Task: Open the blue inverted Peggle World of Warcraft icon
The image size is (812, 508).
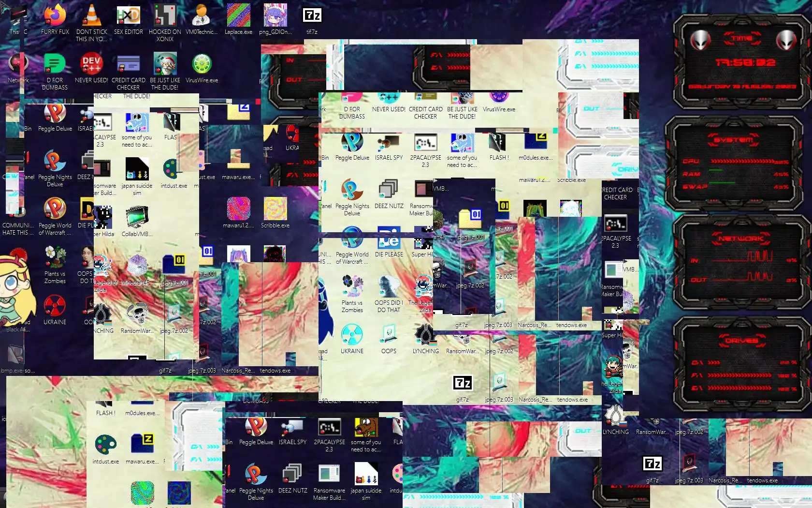Action: (x=352, y=239)
